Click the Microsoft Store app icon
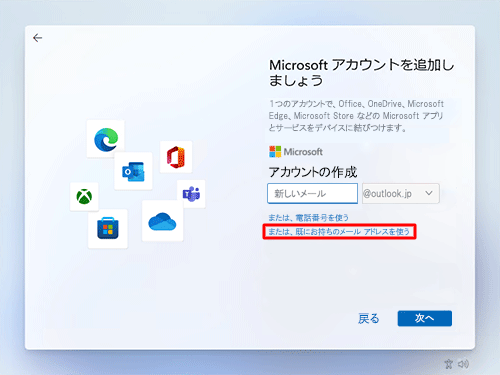Screen dimensions: 500x375 click(108, 229)
